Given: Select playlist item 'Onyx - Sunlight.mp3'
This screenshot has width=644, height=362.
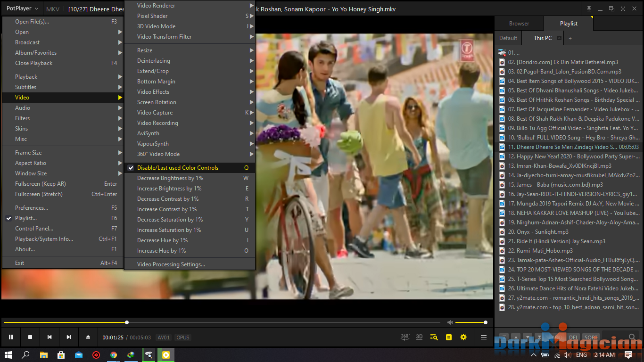Looking at the screenshot, I should click(569, 232).
